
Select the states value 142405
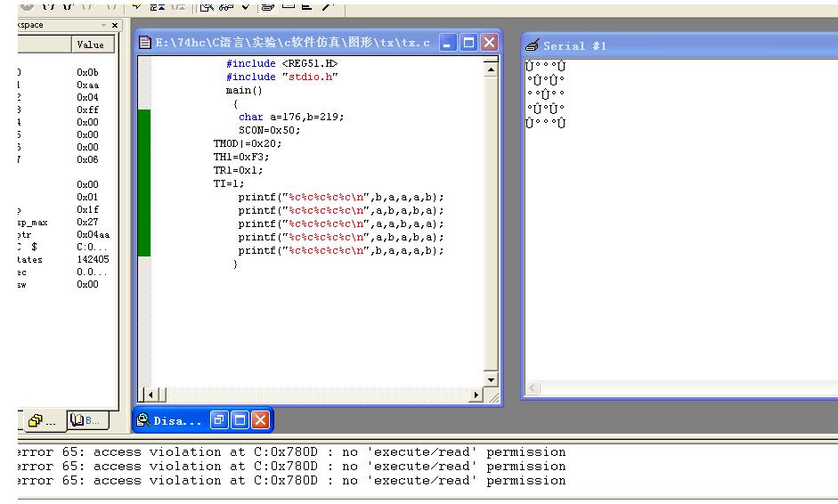click(x=93, y=259)
